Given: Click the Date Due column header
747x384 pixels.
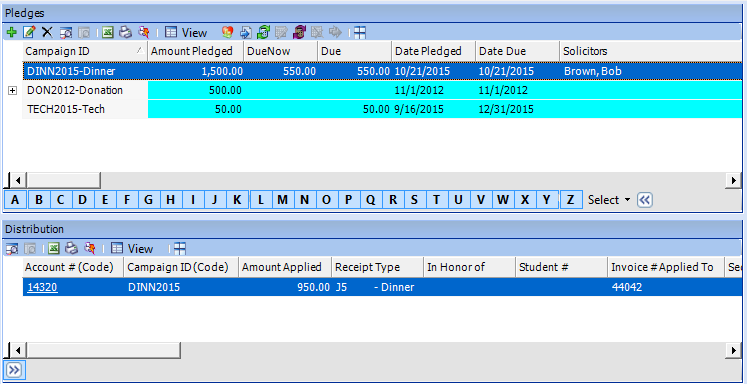Looking at the screenshot, I should (517, 51).
